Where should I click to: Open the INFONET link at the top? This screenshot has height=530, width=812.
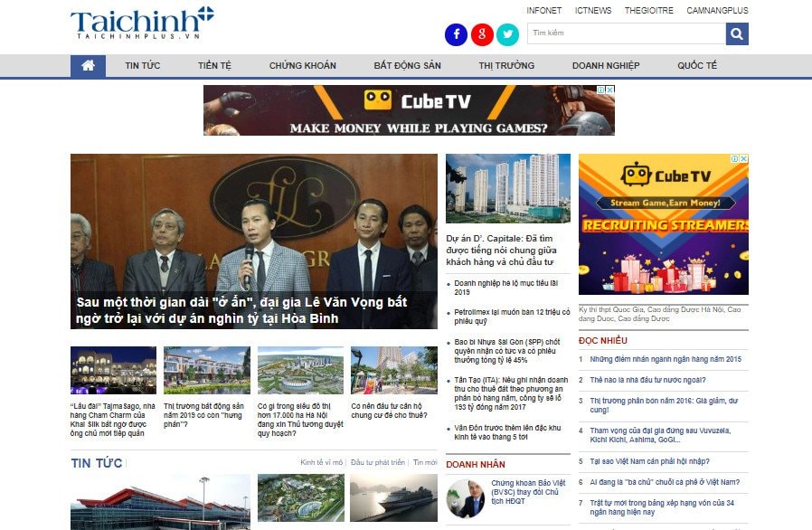pos(543,10)
